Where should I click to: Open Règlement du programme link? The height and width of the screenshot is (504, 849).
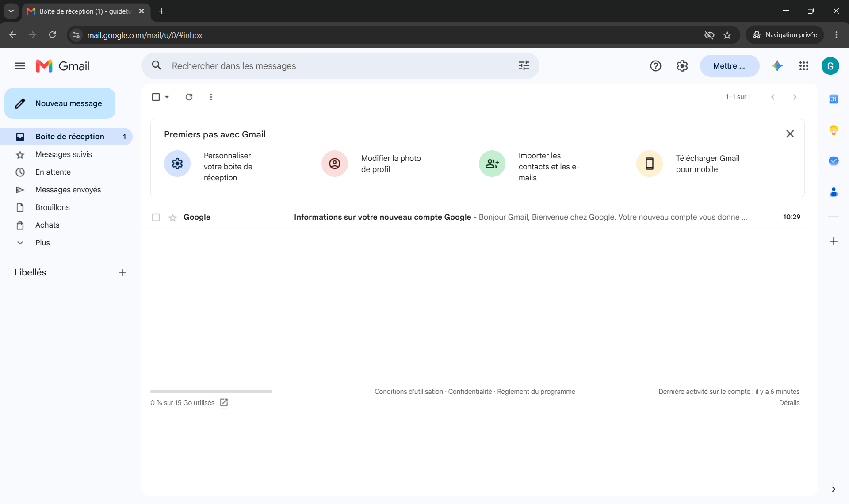pos(536,392)
